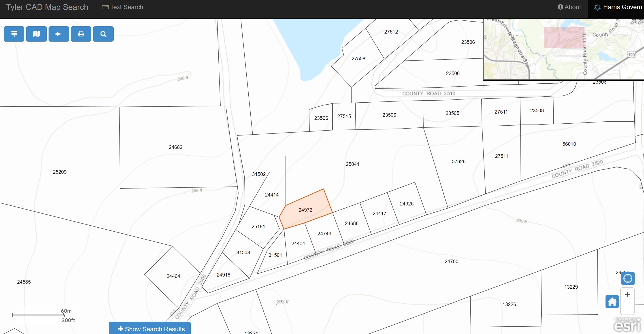The width and height of the screenshot is (644, 334).
Task: Click the printer icon to print map
Action: coord(81,34)
